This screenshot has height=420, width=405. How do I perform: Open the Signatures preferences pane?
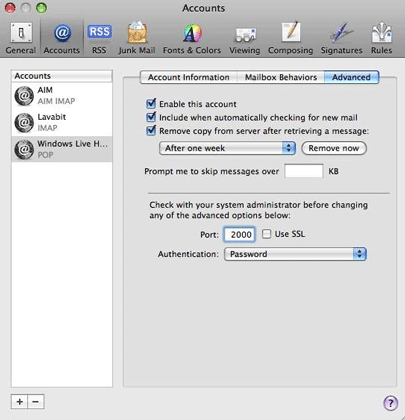point(341,38)
